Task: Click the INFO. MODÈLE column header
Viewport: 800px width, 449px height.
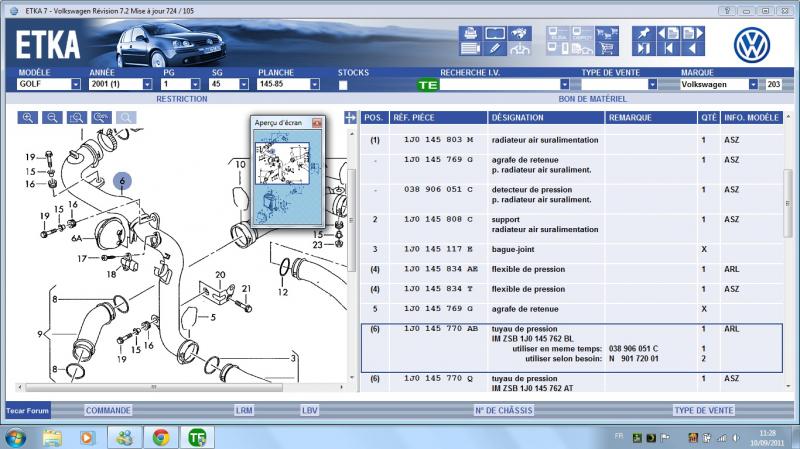Action: [752, 118]
